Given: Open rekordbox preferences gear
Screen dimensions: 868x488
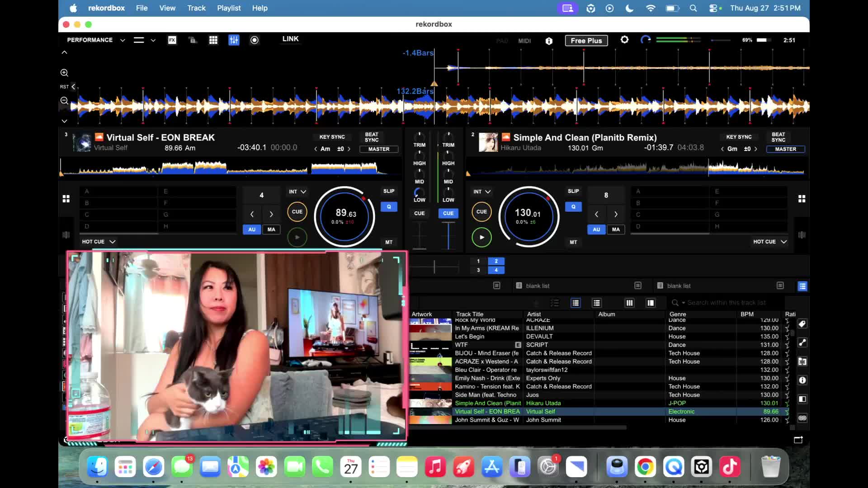Looking at the screenshot, I should click(x=624, y=40).
